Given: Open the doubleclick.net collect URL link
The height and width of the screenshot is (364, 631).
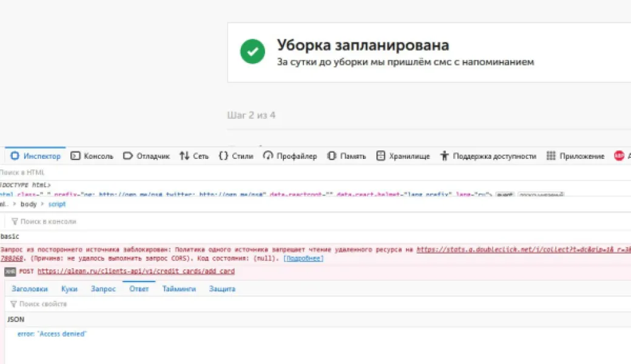Looking at the screenshot, I should [x=524, y=250].
